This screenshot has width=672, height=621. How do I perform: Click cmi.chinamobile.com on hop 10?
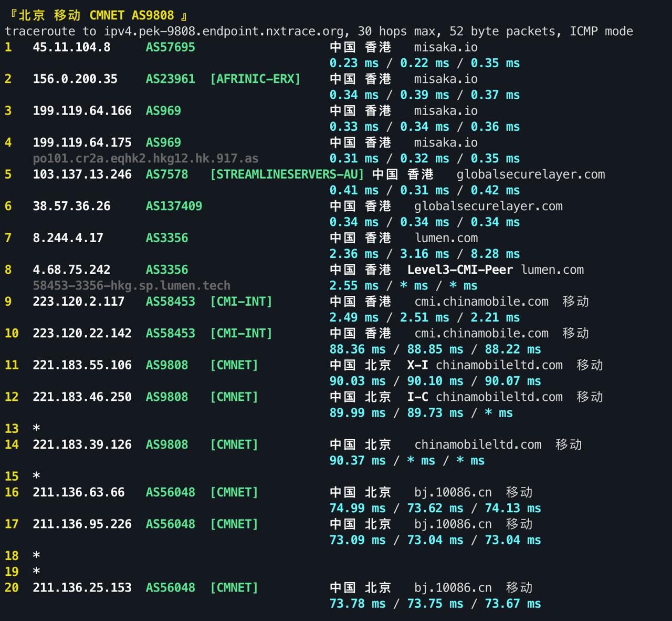point(481,333)
